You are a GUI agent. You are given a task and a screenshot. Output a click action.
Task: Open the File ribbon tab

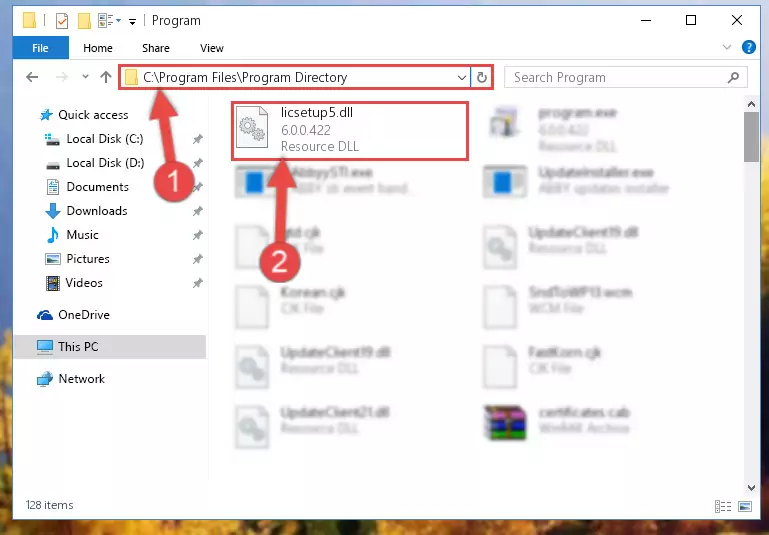[40, 48]
